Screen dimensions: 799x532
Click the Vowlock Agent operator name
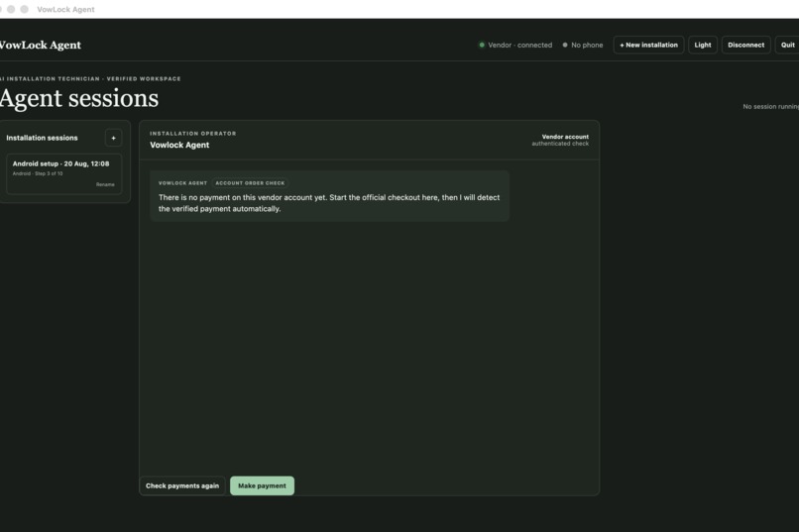[179, 145]
